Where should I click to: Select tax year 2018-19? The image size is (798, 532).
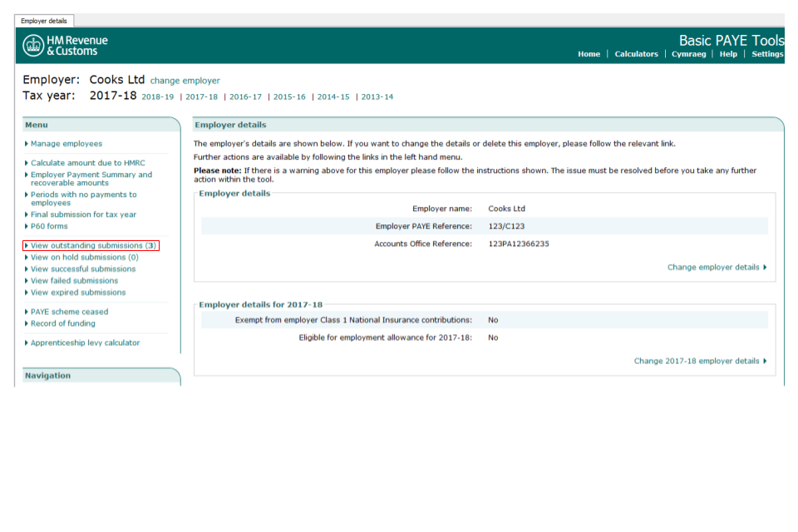tap(157, 96)
